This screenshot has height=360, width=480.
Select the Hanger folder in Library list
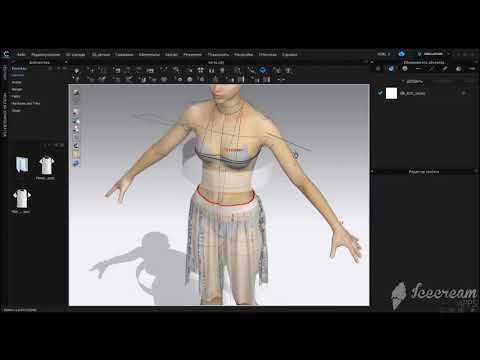[x=17, y=89]
